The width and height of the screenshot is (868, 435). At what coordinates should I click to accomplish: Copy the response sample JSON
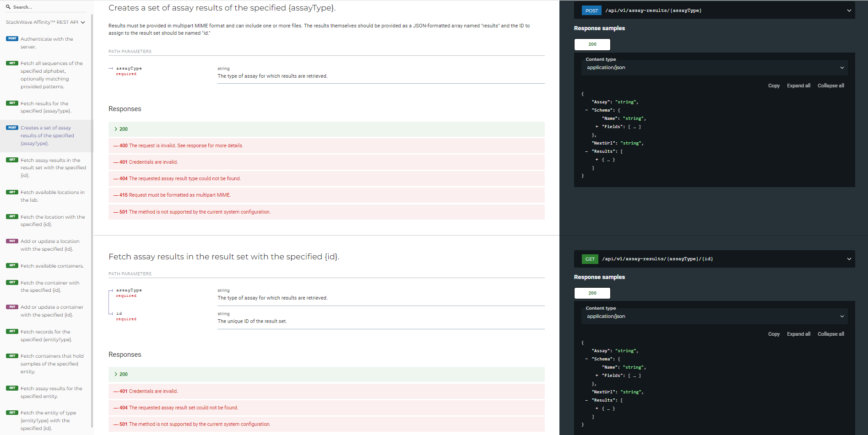pos(774,86)
